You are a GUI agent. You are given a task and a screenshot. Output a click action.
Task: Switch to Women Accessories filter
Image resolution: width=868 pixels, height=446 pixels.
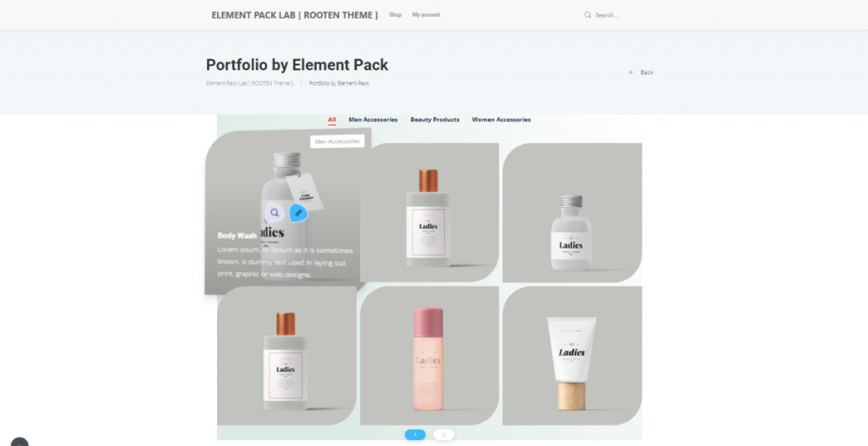point(501,120)
